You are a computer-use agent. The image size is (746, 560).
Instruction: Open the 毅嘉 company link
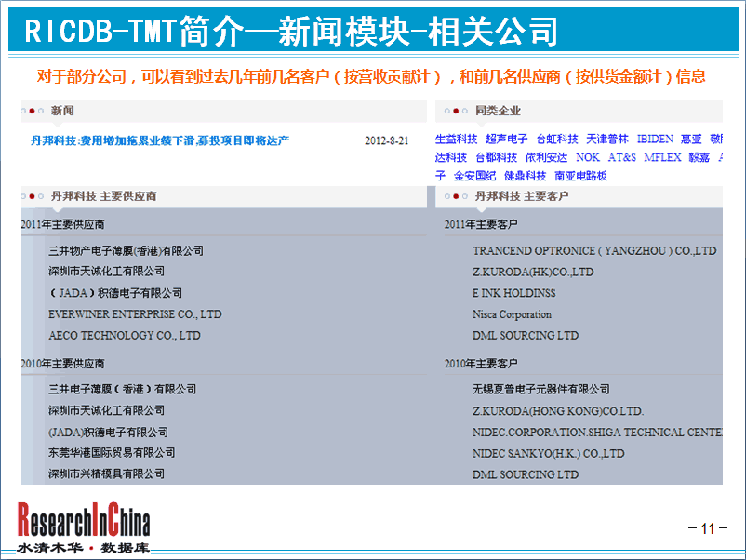699,157
